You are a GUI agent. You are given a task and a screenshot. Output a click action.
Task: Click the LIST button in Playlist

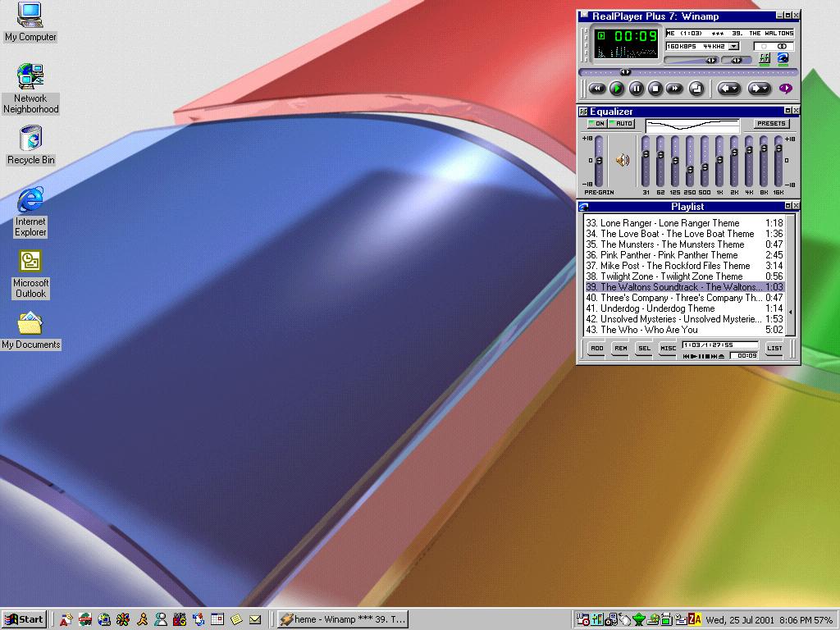[x=774, y=349]
